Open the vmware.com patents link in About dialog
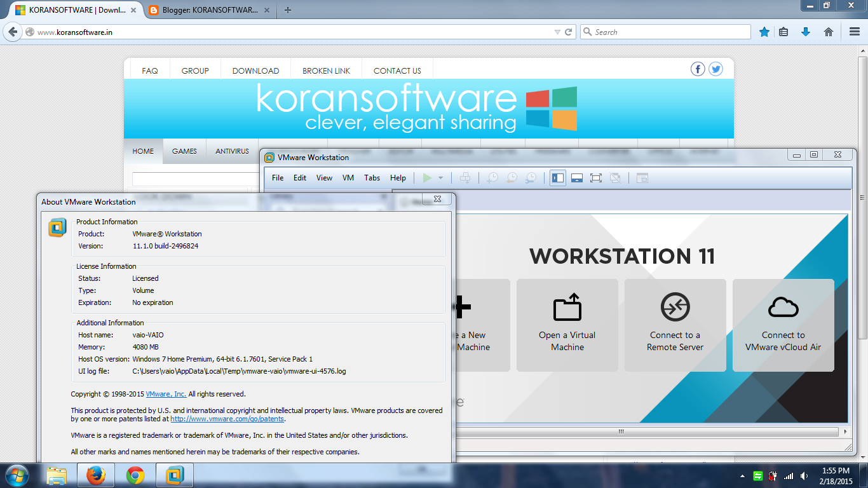The width and height of the screenshot is (868, 488). (227, 419)
